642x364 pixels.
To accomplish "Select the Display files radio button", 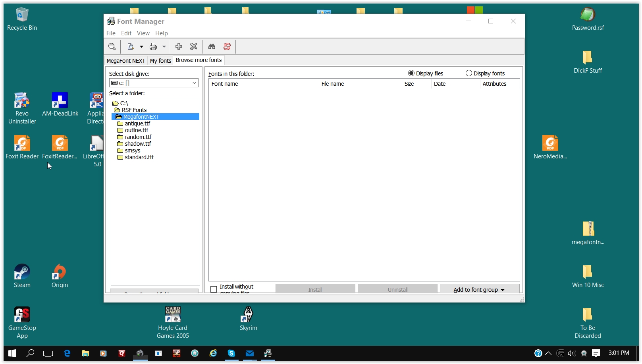I will 411,73.
